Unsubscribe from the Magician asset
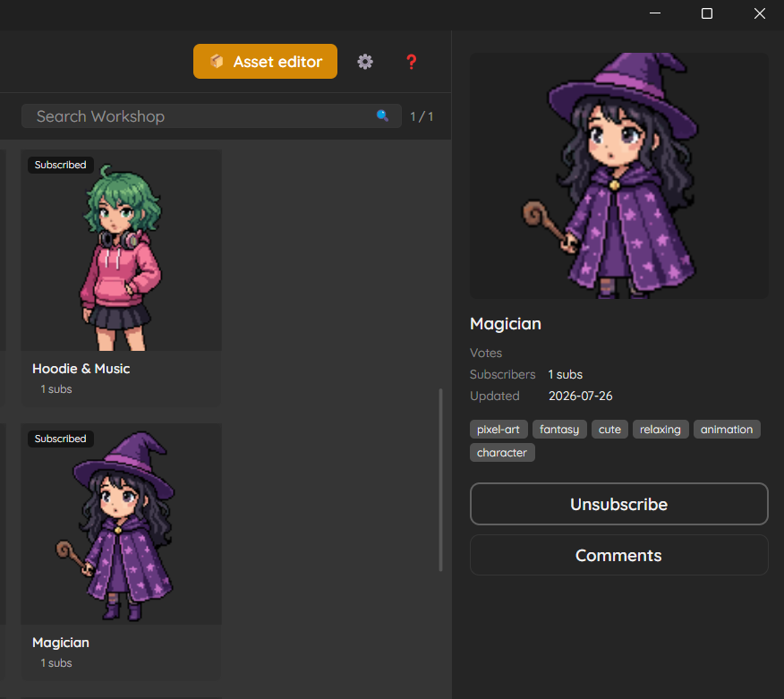 click(x=619, y=504)
